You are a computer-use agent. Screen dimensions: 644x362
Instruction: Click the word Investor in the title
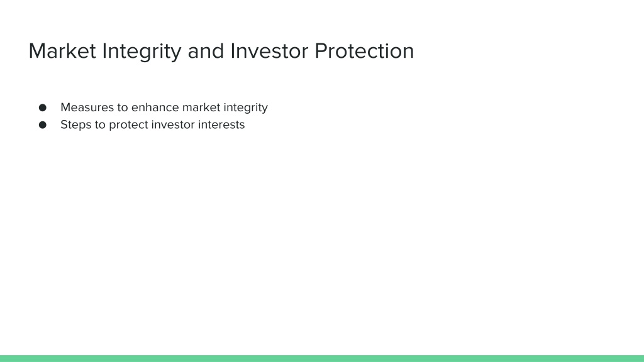pos(269,51)
